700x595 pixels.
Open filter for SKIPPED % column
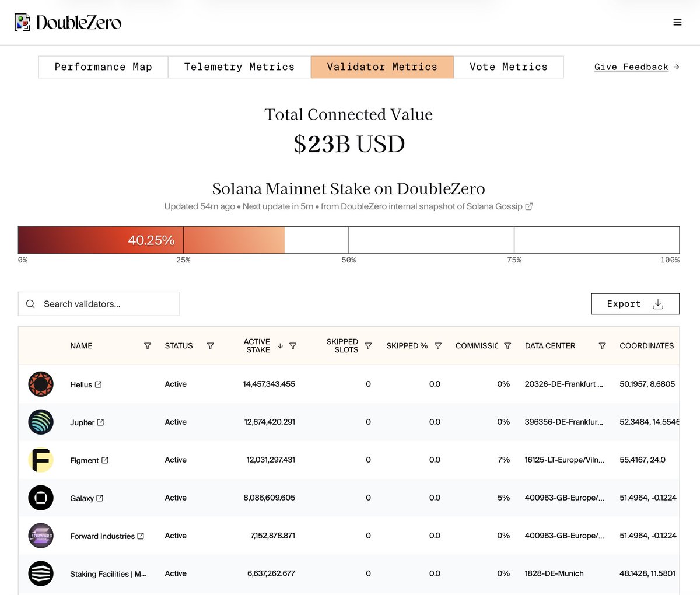[438, 346]
